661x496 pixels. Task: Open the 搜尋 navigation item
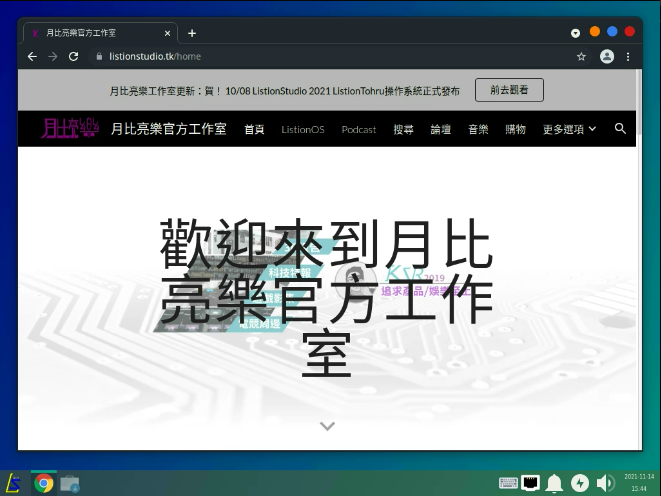click(403, 129)
